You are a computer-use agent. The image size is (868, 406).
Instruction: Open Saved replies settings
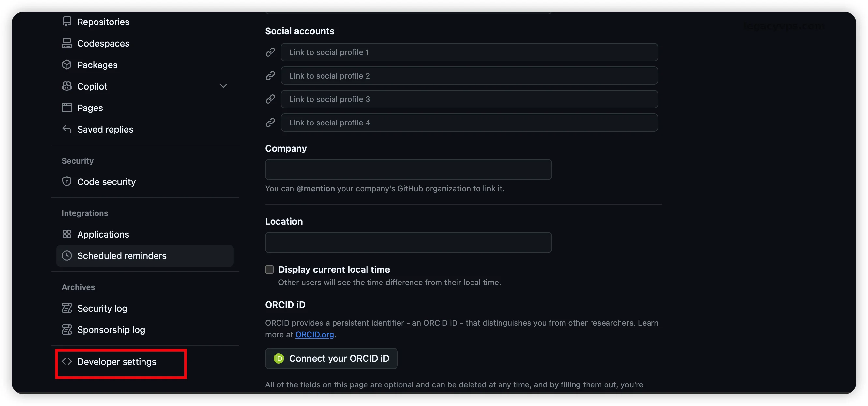(145, 129)
